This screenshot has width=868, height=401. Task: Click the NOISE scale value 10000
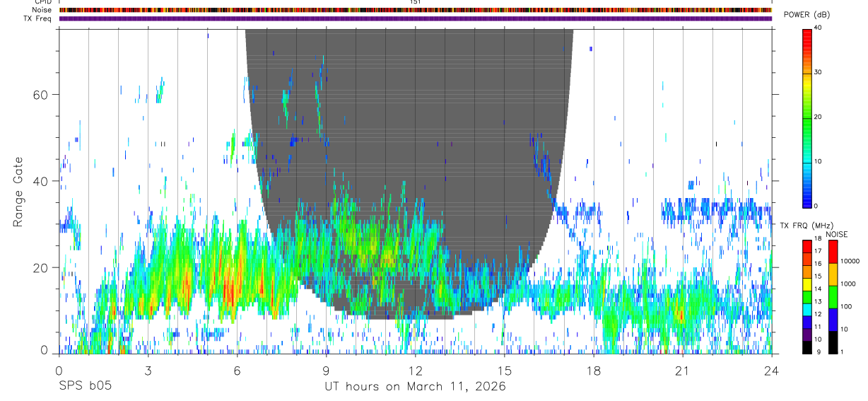pos(850,261)
